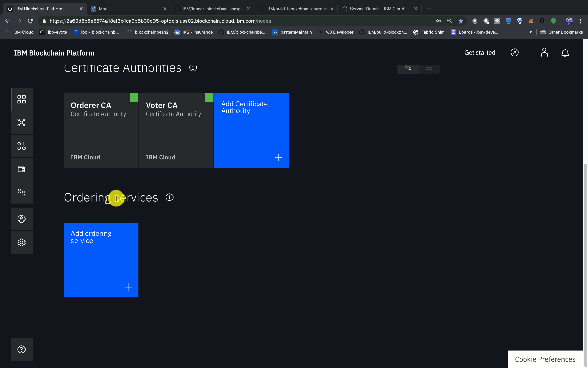Open the Smart contracts icon in sidebar

pos(21,146)
